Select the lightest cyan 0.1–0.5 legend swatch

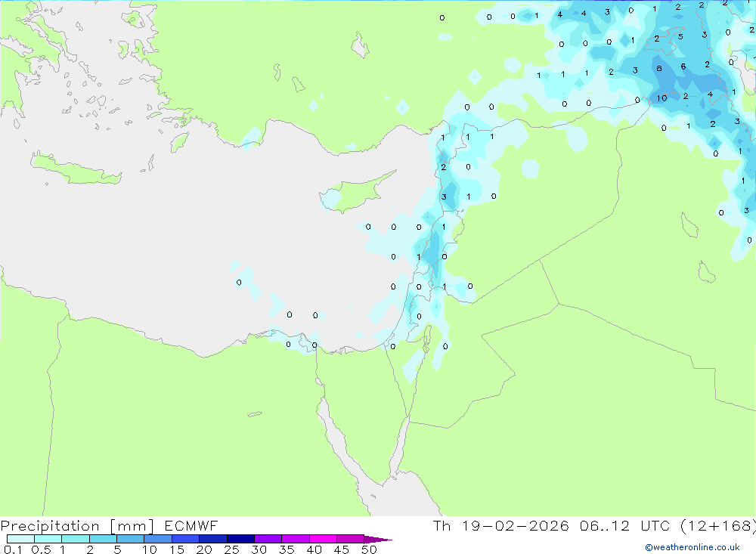click(20, 539)
